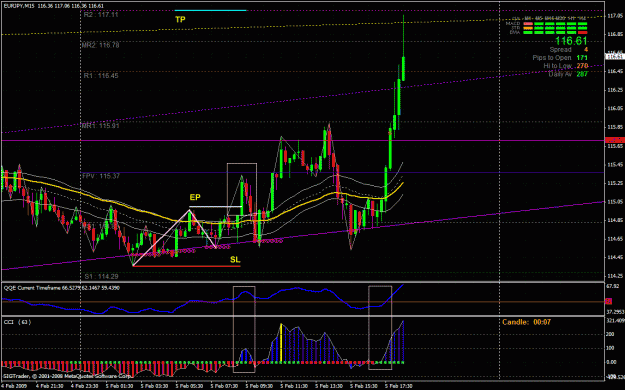625x390 pixels.
Task: Click the 117.05 price axis label
Action: pos(616,16)
